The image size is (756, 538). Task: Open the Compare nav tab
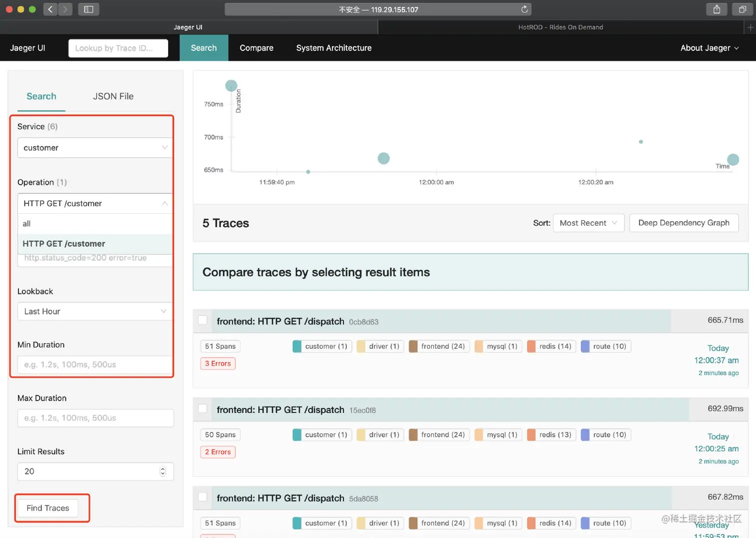(x=256, y=48)
